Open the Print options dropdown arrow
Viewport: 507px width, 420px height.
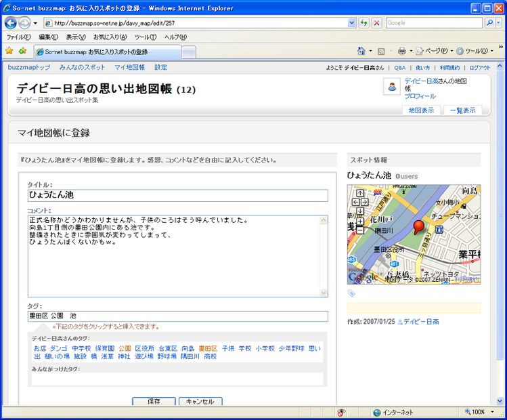[x=411, y=51]
